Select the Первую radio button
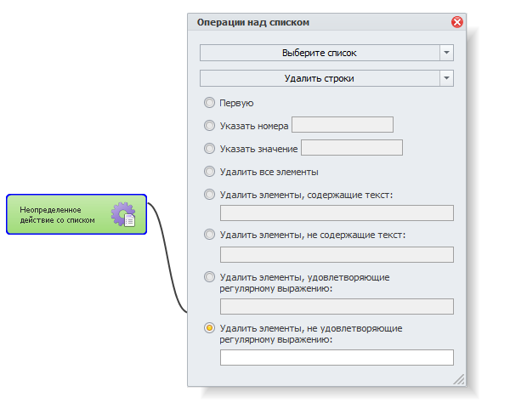This screenshot has width=510, height=420. pos(209,103)
